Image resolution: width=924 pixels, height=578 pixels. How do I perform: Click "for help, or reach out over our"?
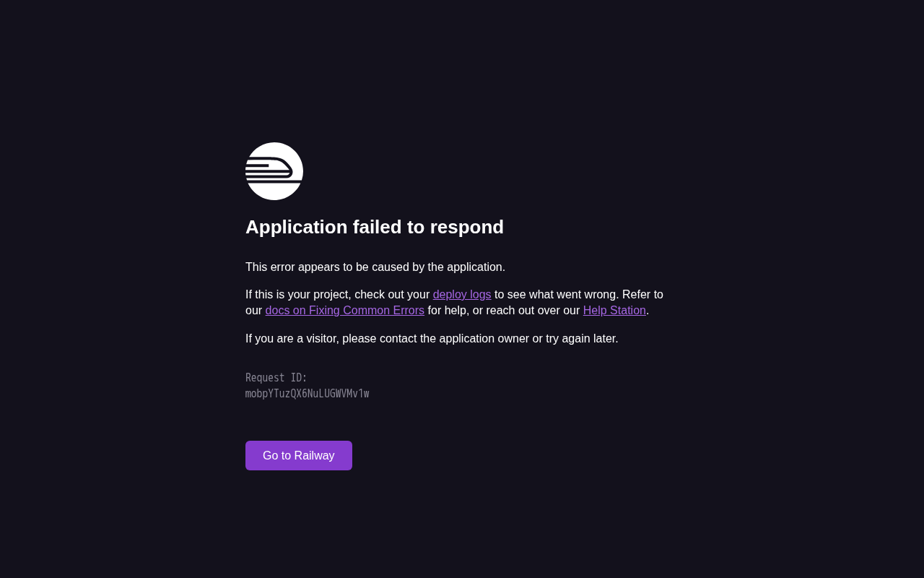point(503,311)
